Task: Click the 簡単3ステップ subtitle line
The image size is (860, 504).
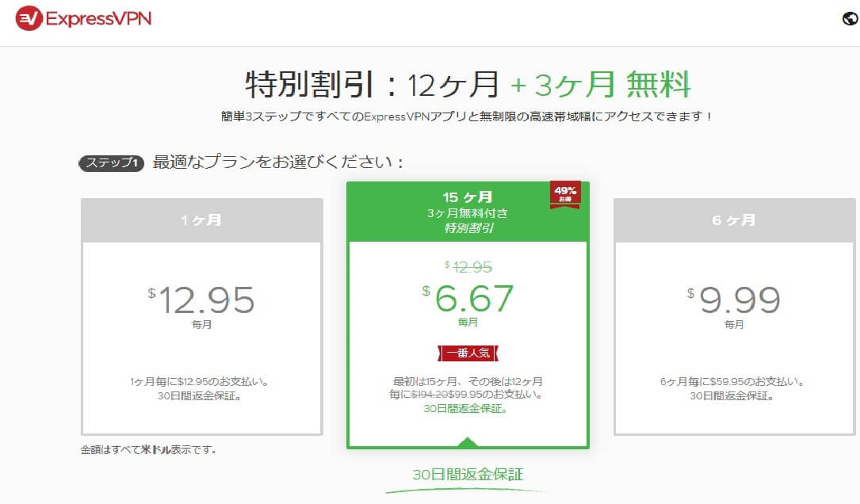Action: pos(467,116)
